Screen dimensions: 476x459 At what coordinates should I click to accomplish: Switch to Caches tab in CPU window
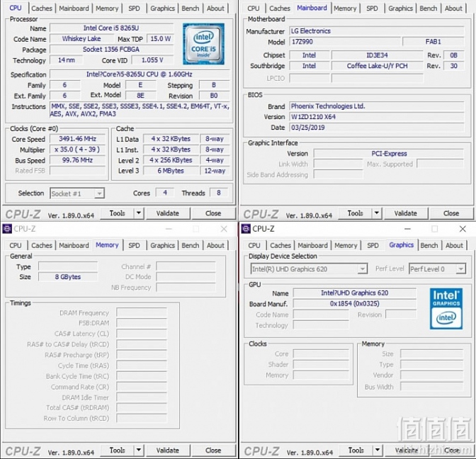42,8
